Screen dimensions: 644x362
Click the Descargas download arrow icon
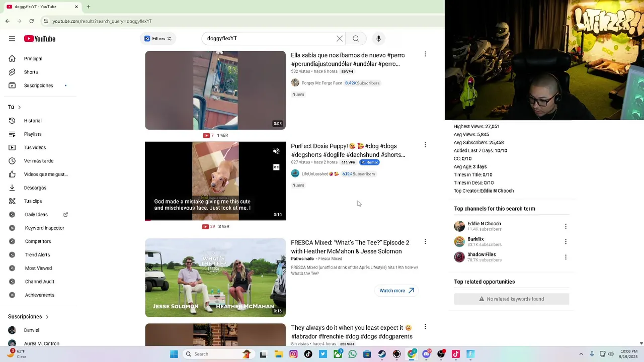coord(12,188)
